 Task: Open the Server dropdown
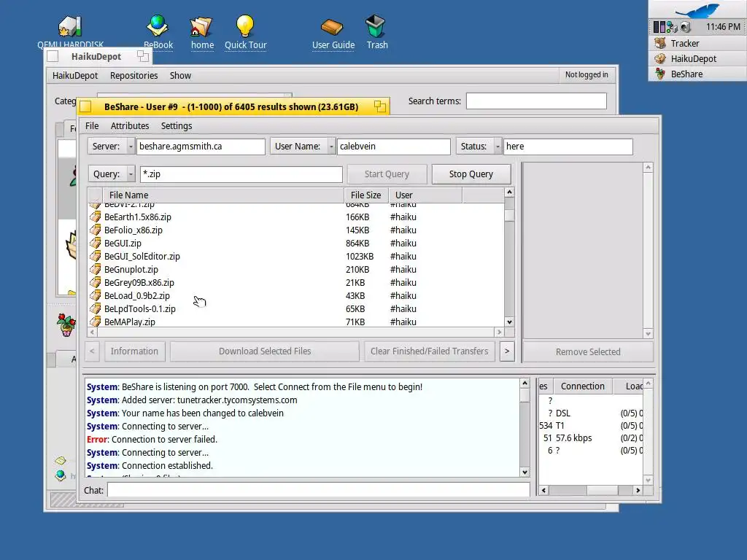point(131,147)
